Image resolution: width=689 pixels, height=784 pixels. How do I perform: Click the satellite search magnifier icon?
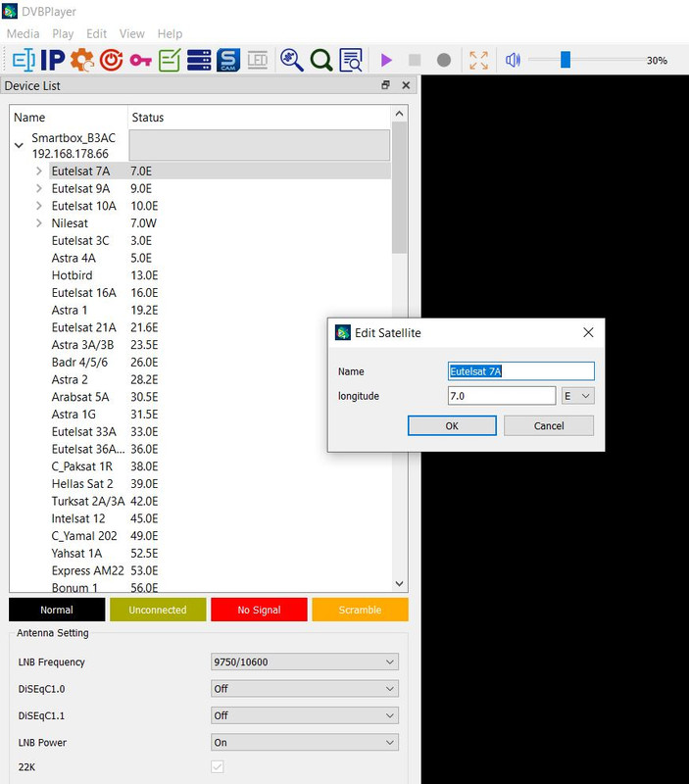pyautogui.click(x=291, y=60)
